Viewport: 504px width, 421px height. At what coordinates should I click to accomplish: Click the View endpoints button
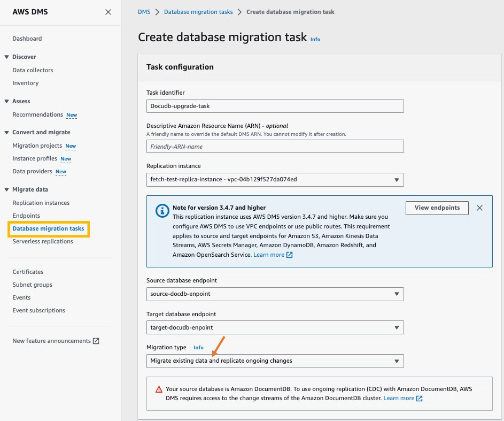(x=437, y=208)
